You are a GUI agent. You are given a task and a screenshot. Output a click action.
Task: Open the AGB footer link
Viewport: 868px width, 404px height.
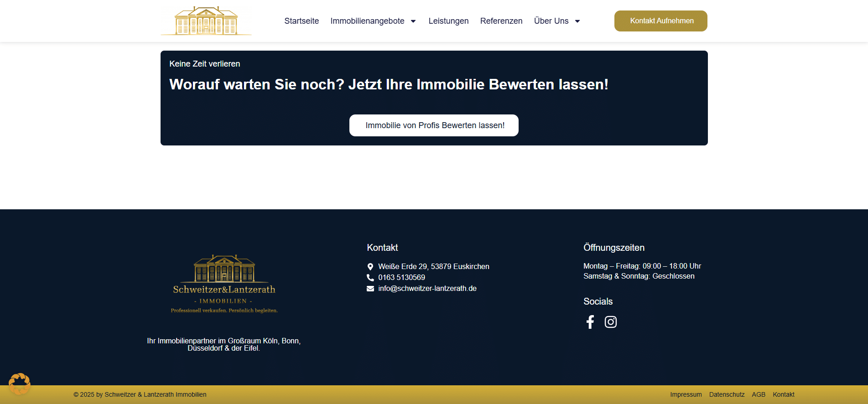(758, 394)
